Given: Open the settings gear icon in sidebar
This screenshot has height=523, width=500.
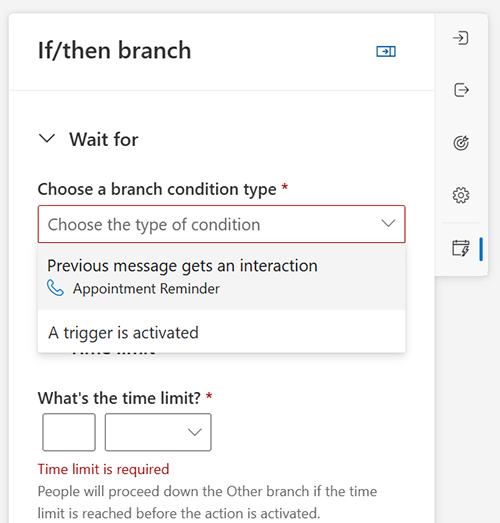Looking at the screenshot, I should [461, 195].
